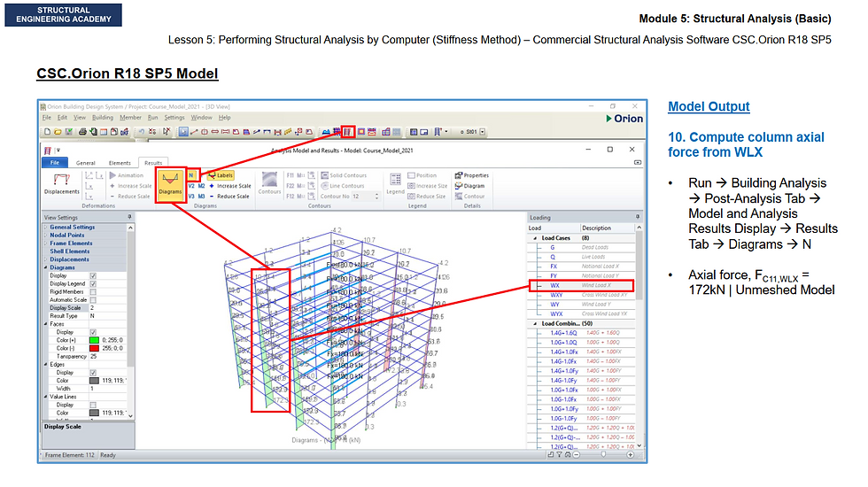Screen dimensions: 868x487
Task: Expand Nodal Points section
Action: [x=46, y=236]
